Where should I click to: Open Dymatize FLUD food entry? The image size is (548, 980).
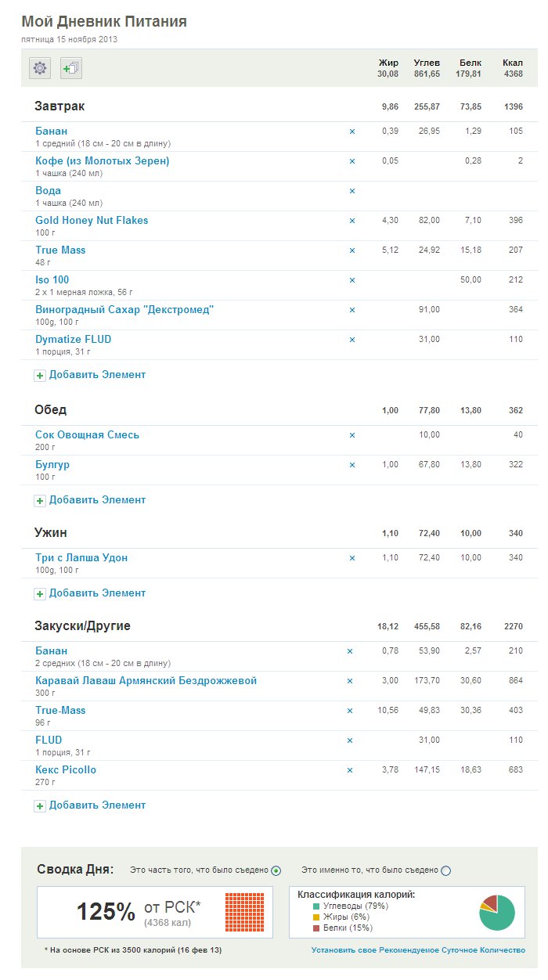click(x=74, y=339)
